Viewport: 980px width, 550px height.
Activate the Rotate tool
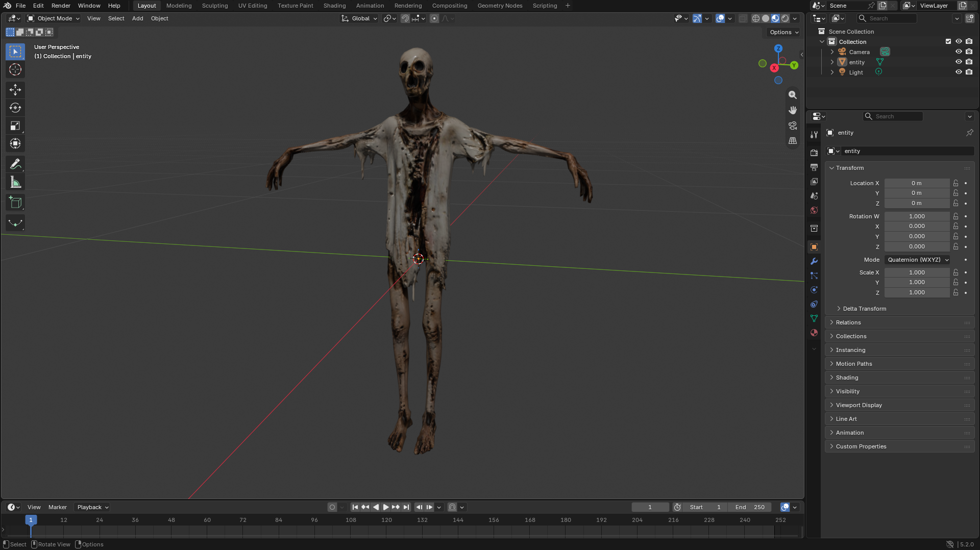[x=15, y=108]
